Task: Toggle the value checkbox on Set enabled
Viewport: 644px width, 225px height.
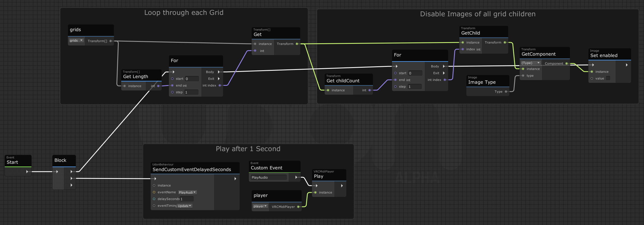Action: click(x=608, y=78)
